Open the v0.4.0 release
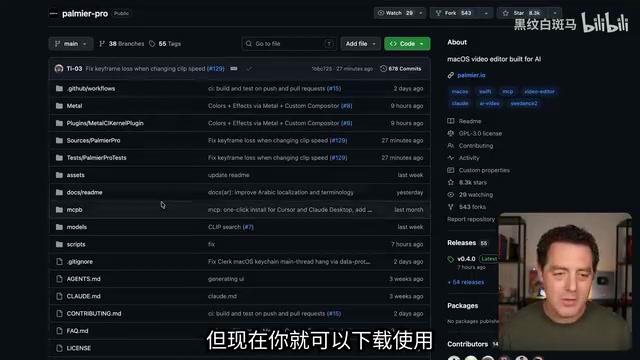The width and height of the screenshot is (640, 360). (x=466, y=259)
